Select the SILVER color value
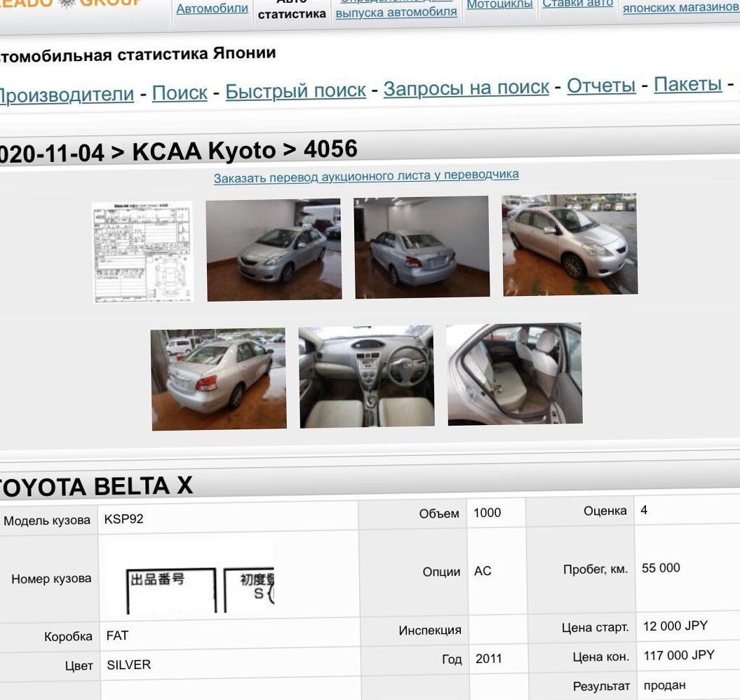740x700 pixels. pyautogui.click(x=129, y=665)
